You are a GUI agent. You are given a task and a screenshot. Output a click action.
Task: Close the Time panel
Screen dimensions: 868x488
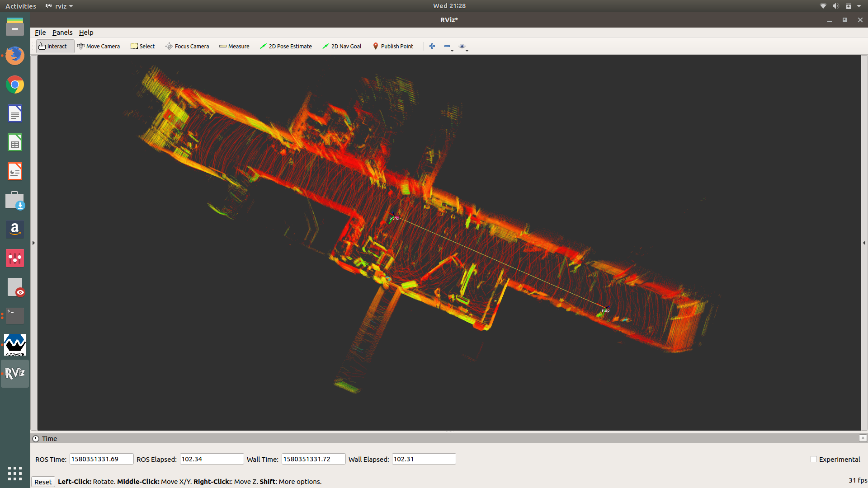[863, 438]
